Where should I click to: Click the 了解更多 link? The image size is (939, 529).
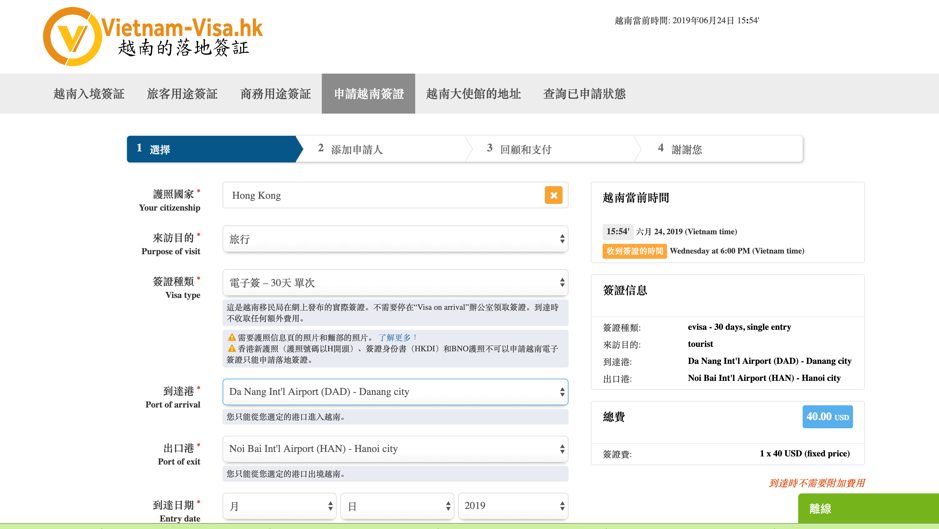(398, 338)
